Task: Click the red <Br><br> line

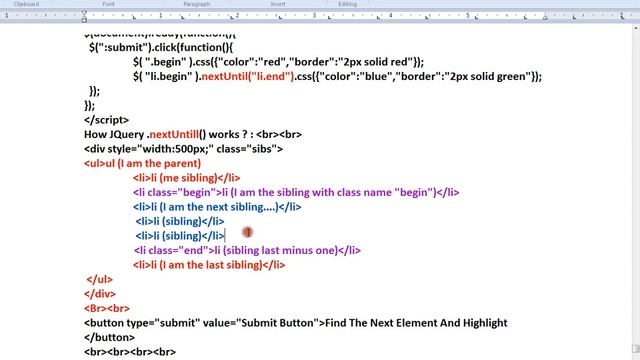Action: (x=107, y=309)
